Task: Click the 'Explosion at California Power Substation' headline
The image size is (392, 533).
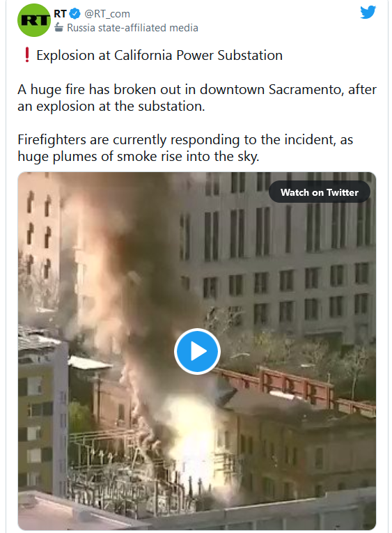Action: pos(159,55)
